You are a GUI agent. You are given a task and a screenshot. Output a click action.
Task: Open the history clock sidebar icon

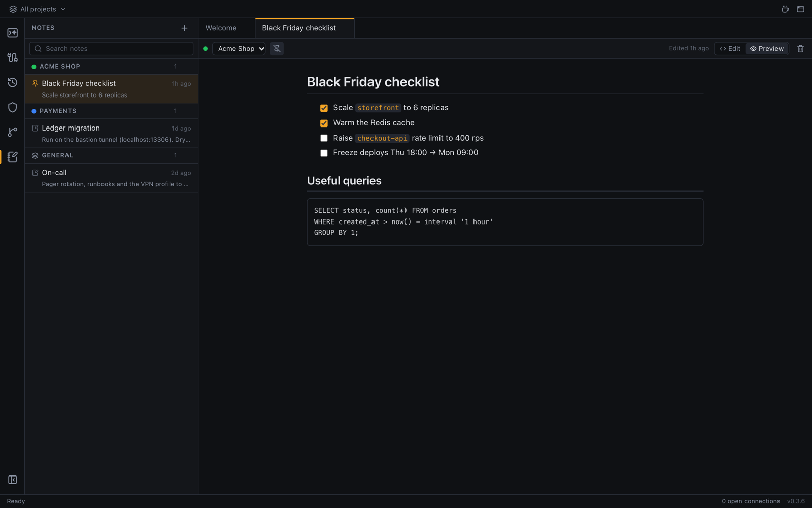tap(12, 82)
